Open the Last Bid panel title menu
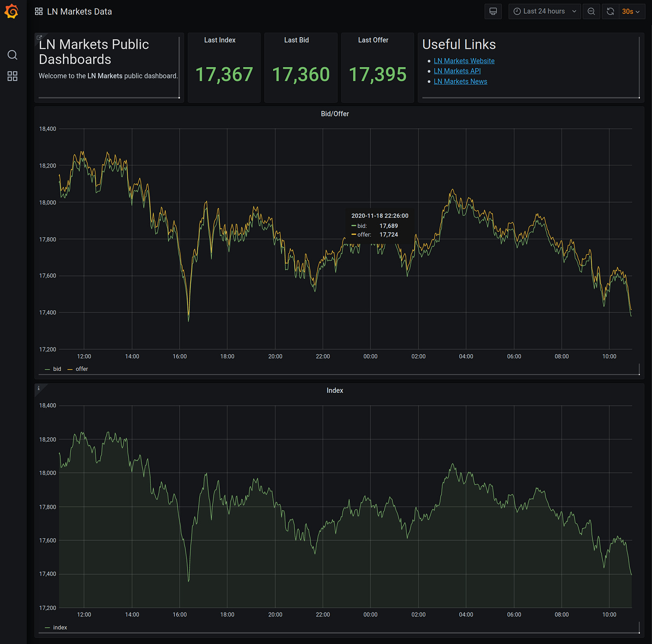This screenshot has width=652, height=644. point(296,40)
